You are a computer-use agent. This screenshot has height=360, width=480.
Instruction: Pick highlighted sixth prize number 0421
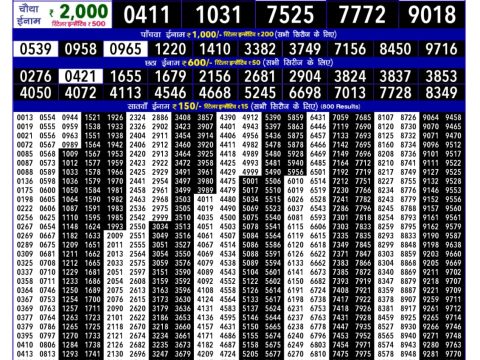(x=81, y=76)
